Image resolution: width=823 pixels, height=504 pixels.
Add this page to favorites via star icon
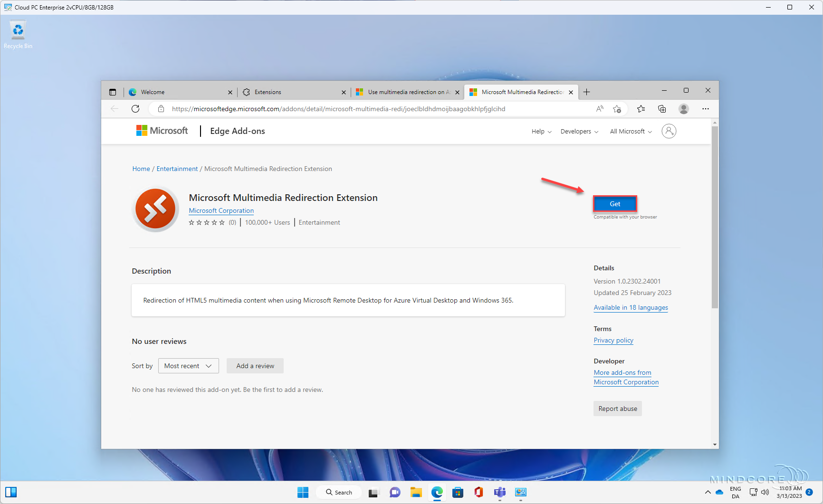click(x=617, y=109)
